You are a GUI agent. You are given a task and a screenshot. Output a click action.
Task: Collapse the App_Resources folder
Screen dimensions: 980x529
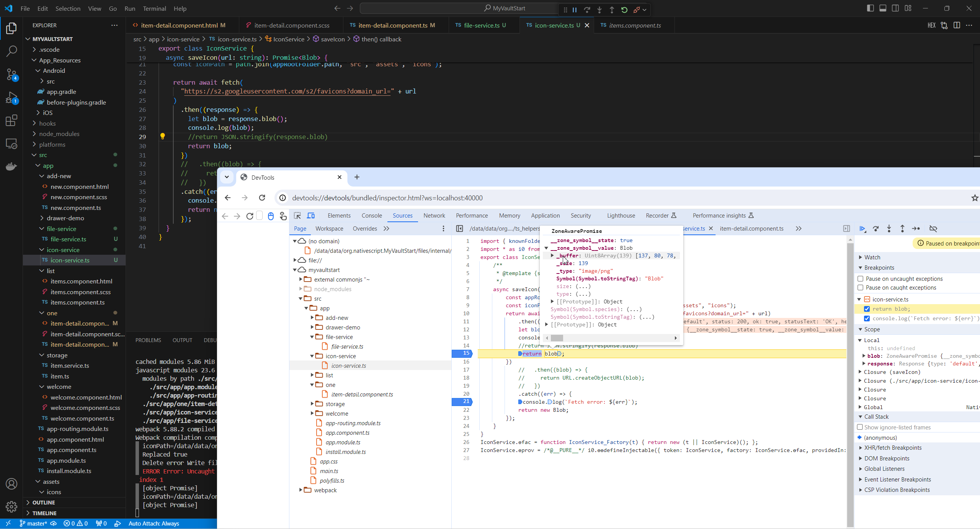point(59,60)
